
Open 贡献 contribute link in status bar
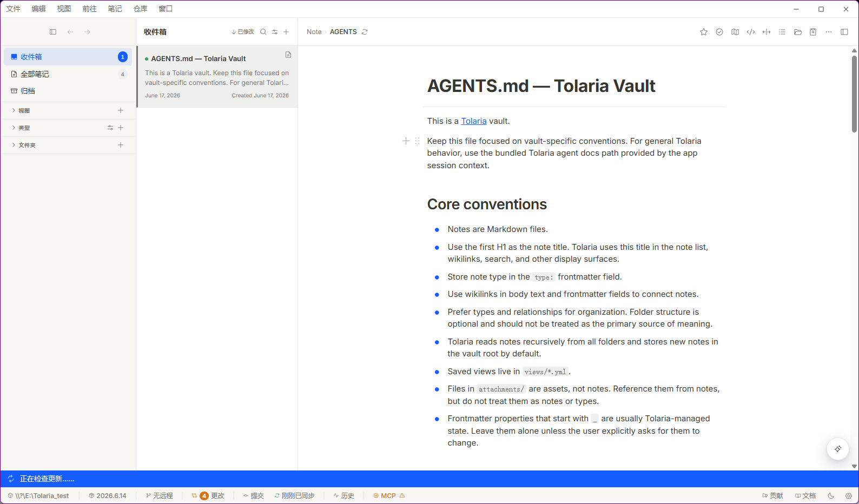click(x=772, y=496)
